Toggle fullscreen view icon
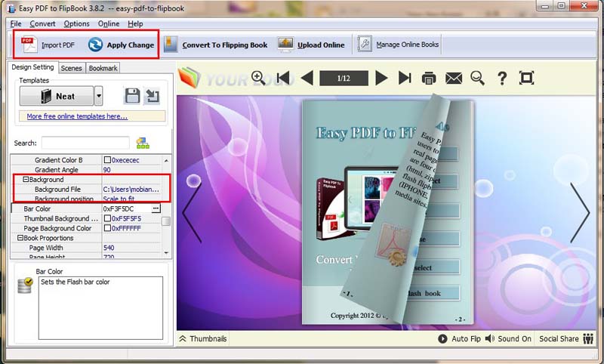Screen dimensions: 604x364 526,78
